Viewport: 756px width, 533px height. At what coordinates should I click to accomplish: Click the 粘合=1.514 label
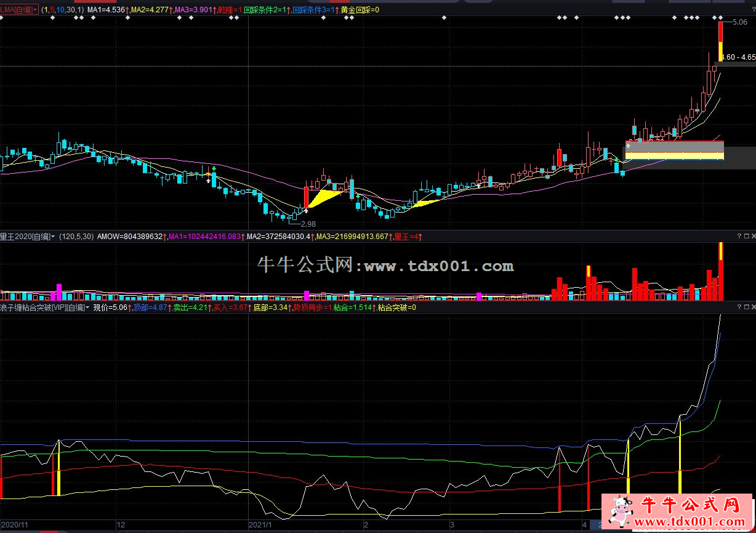point(353,307)
